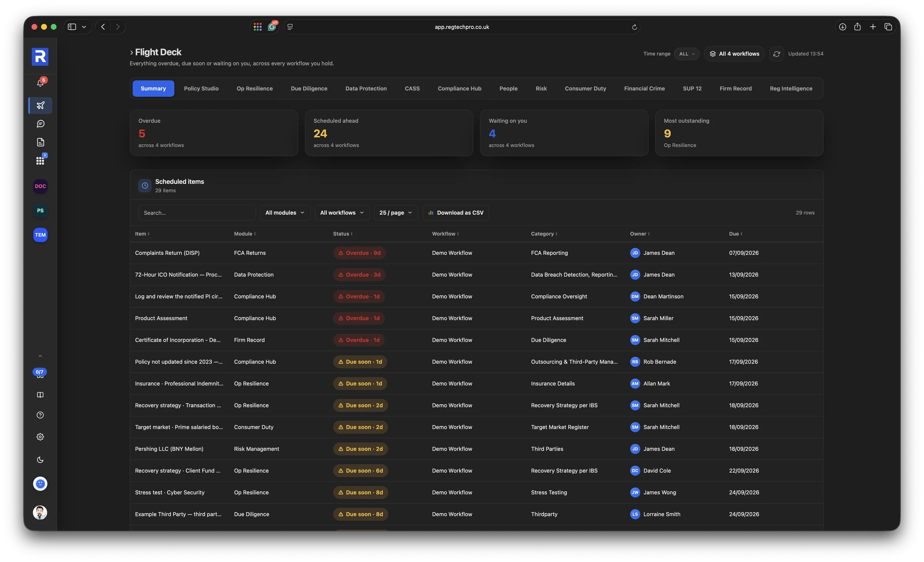924x562 pixels.
Task: Open the Waiting on you card
Action: click(x=564, y=133)
